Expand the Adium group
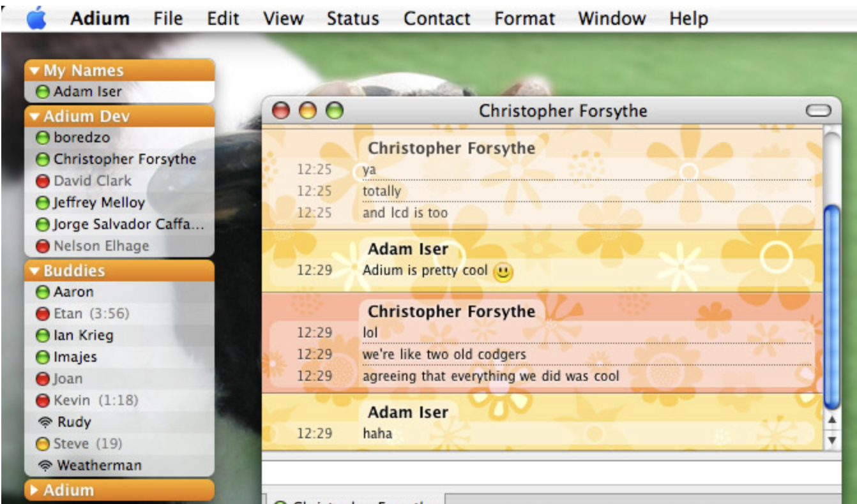Viewport: 857px width, 504px height. click(x=34, y=491)
